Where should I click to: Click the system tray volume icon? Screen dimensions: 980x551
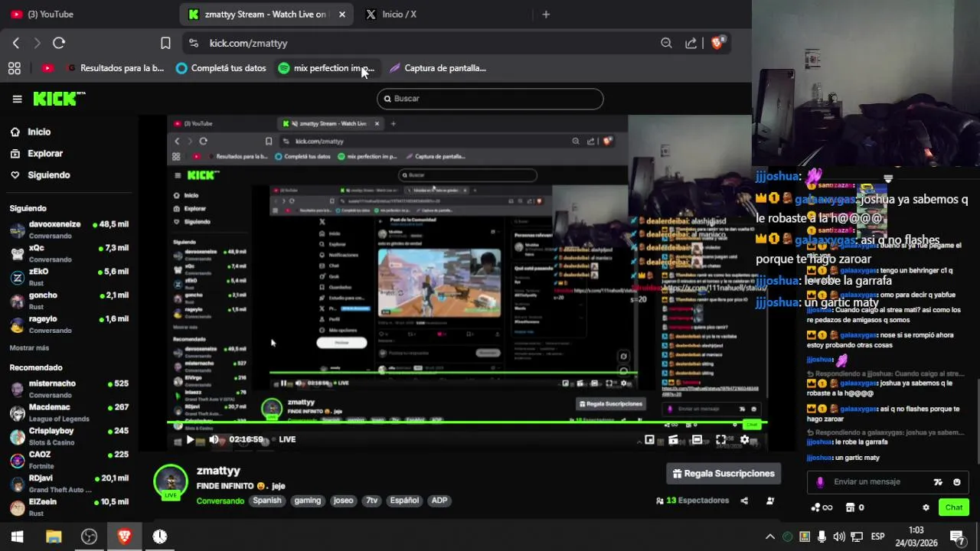click(x=839, y=536)
